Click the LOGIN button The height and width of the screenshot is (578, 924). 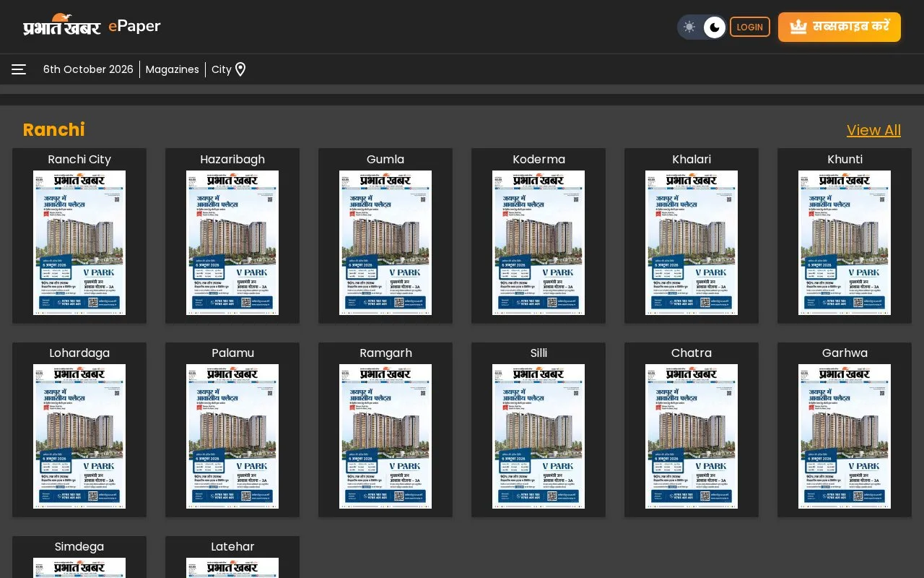pos(750,27)
